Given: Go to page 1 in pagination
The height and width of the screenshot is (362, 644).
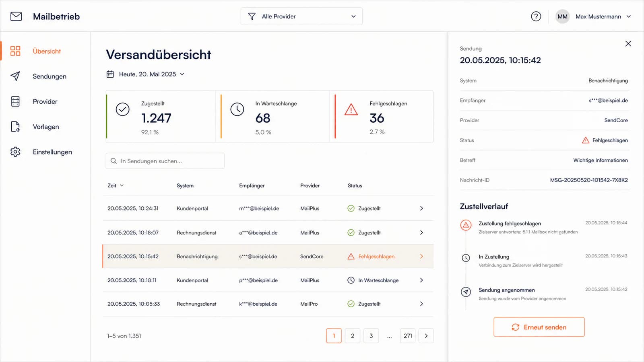Looking at the screenshot, I should click(x=334, y=336).
